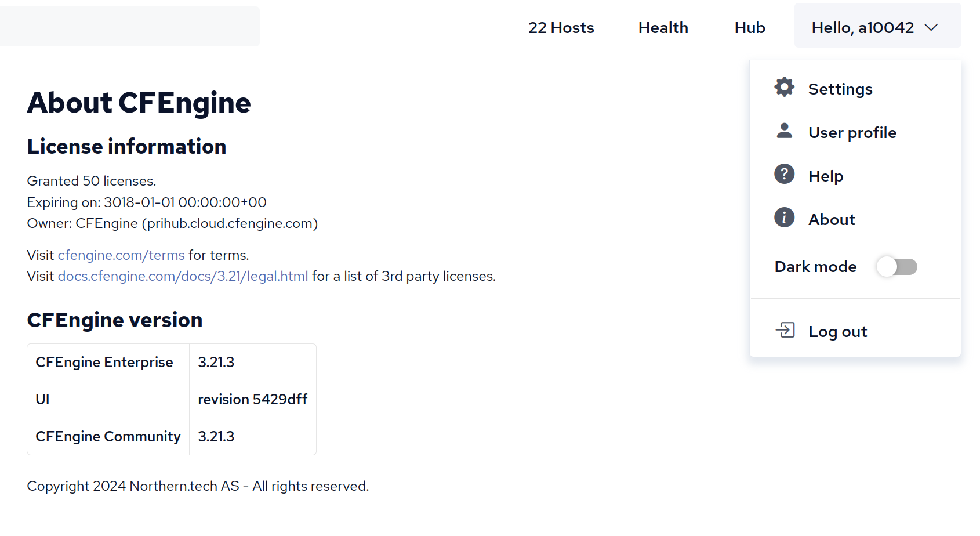Screen dimensions: 980x536
Task: Click the About info icon
Action: tap(784, 218)
